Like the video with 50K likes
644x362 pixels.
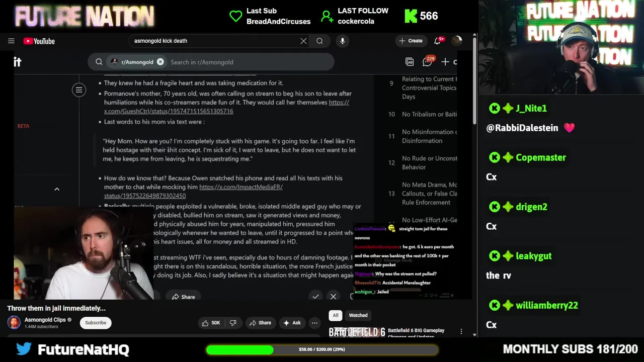211,323
